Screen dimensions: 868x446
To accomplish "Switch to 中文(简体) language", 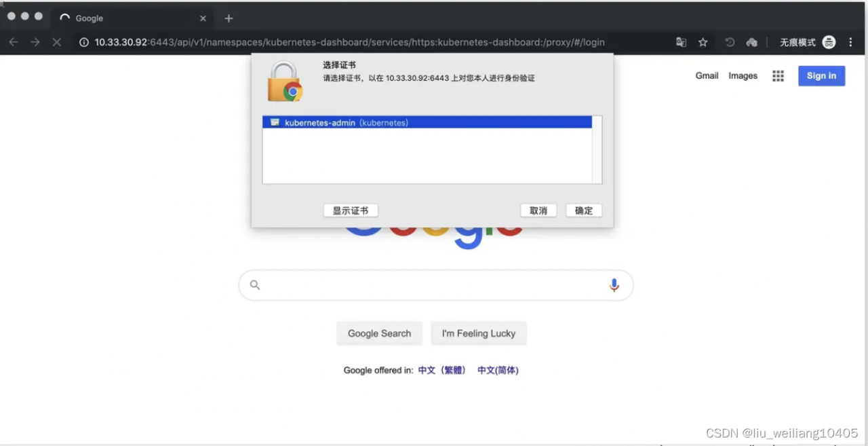I will point(498,370).
